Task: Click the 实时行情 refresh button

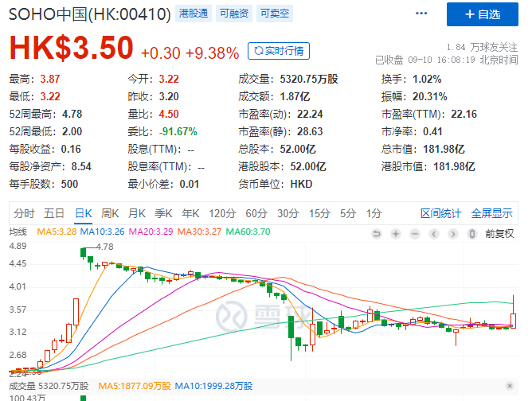Action: tap(279, 51)
